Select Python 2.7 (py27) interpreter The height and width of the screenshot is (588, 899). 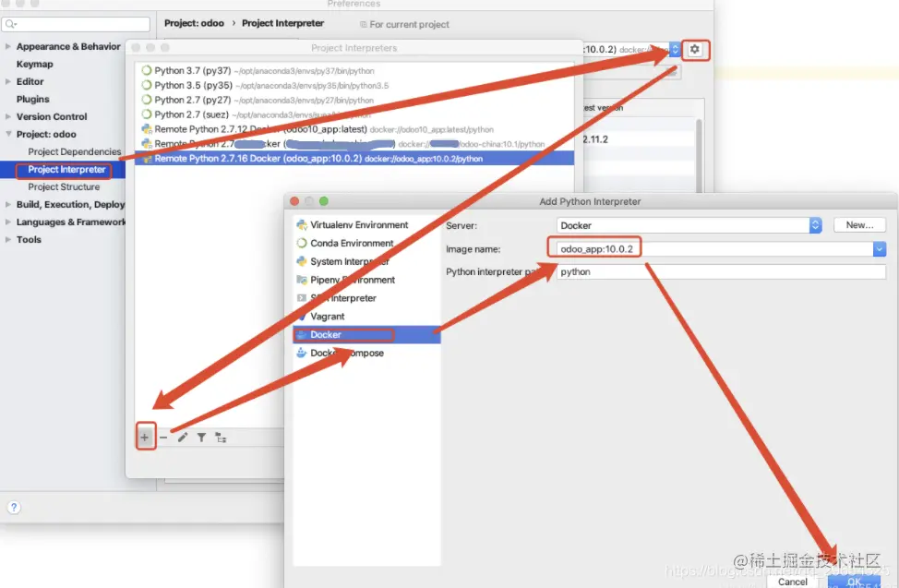click(x=354, y=100)
